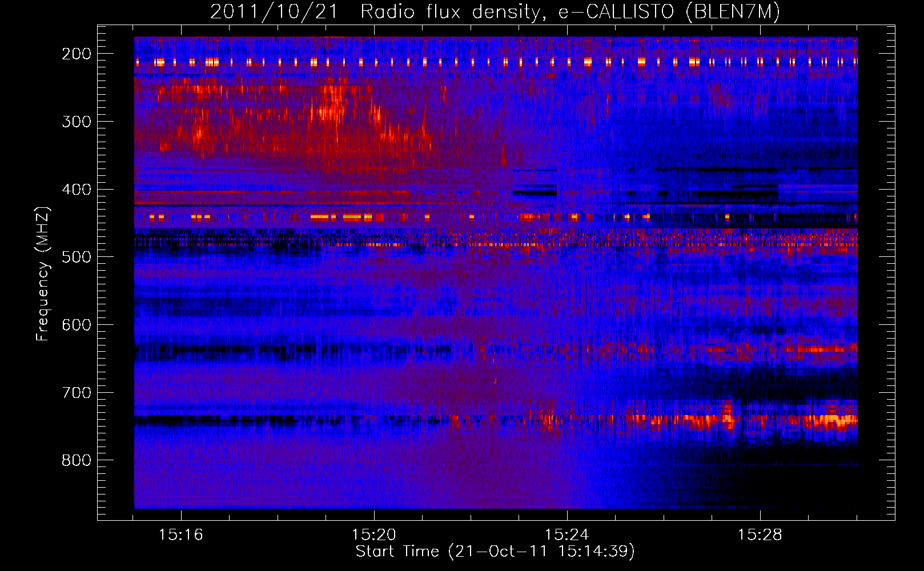Click the 300 frequency tick label
The height and width of the screenshot is (571, 924).
77,122
